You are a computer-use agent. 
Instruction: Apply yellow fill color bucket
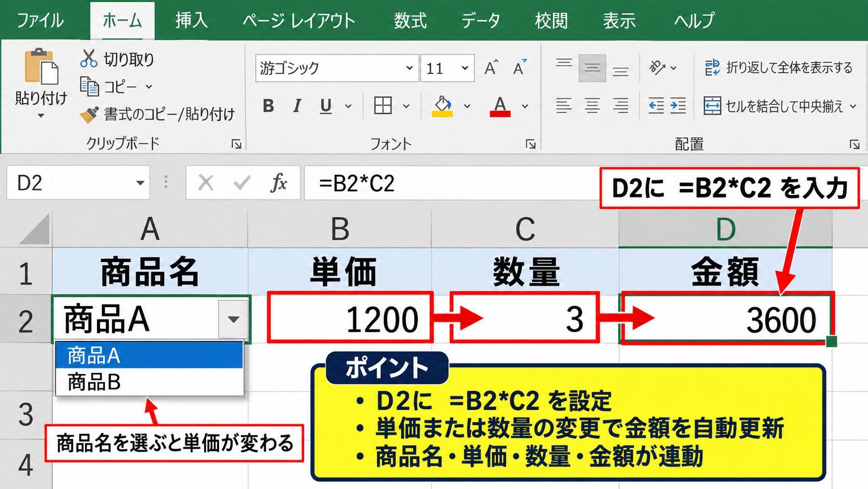442,106
